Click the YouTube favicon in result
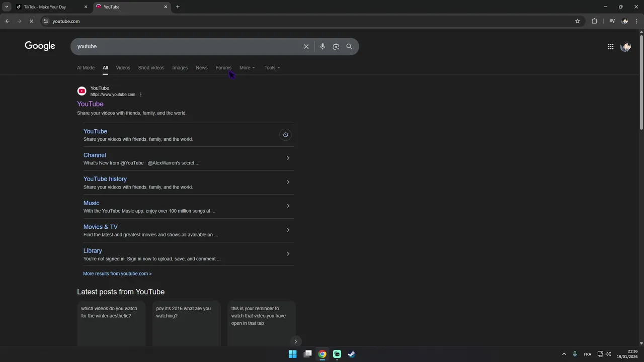 82,91
